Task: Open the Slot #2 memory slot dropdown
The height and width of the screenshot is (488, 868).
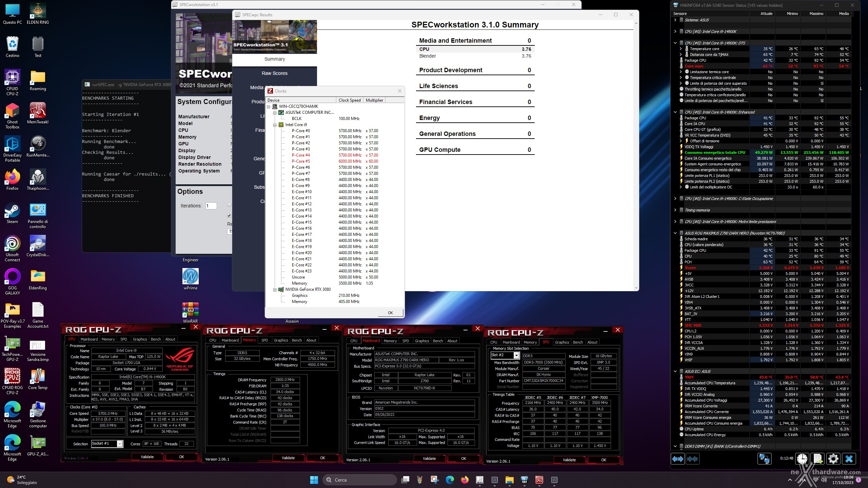Action: click(x=516, y=355)
